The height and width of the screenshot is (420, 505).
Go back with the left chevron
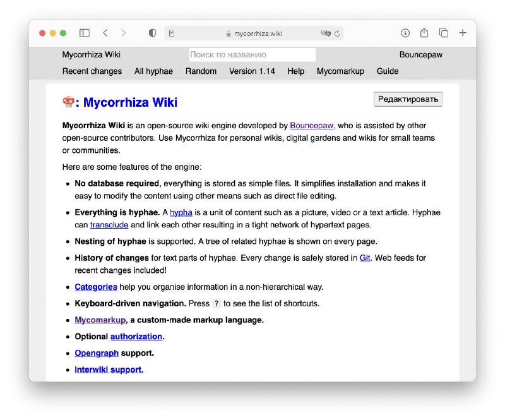tap(105, 33)
